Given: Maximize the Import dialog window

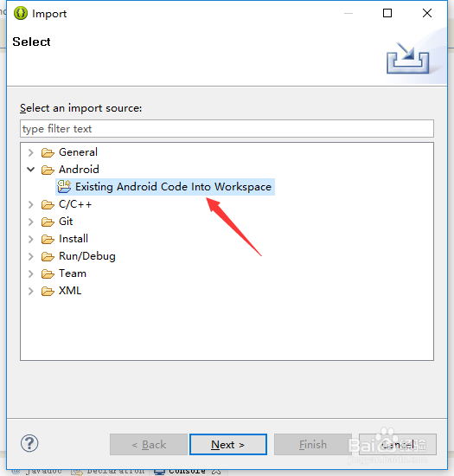Looking at the screenshot, I should 387,13.
